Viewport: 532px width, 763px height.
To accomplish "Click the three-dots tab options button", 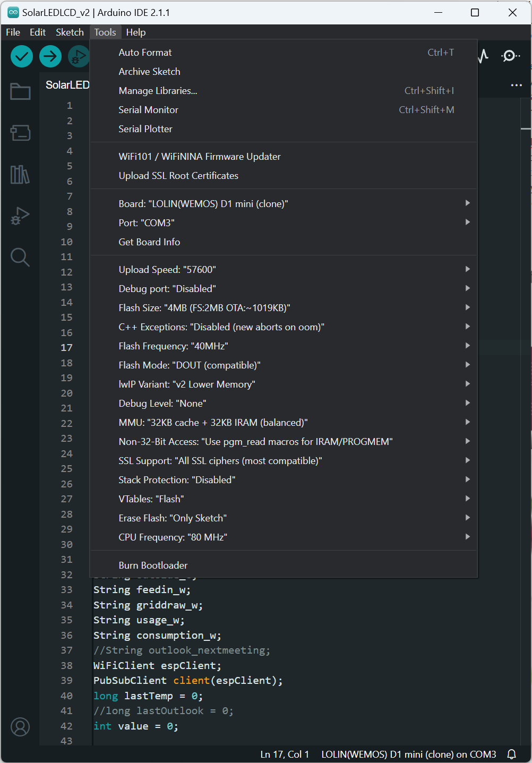I will click(516, 85).
